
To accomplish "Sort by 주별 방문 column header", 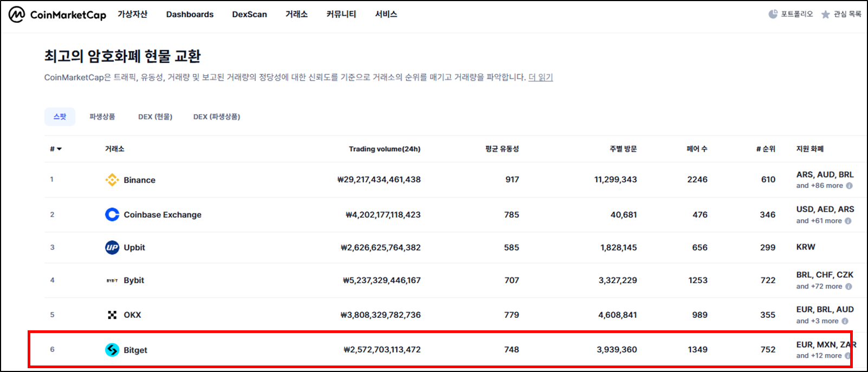I will pos(623,149).
